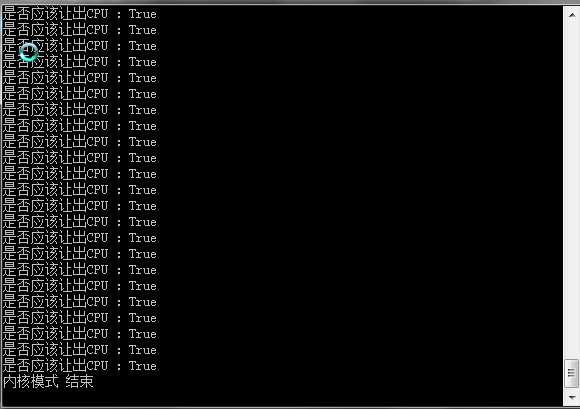The height and width of the screenshot is (409, 580).
Task: Click the word '结束' on the last line
Action: pos(80,382)
